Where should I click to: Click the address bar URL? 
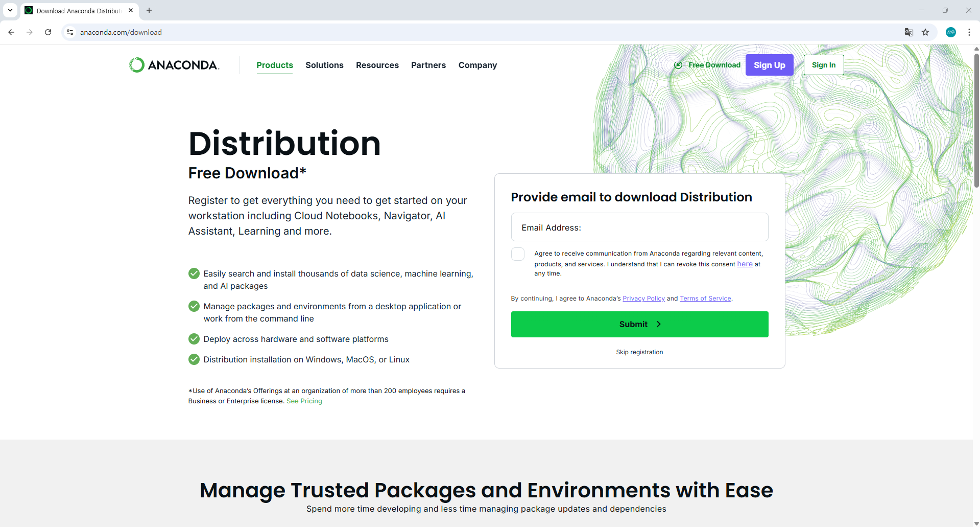121,32
